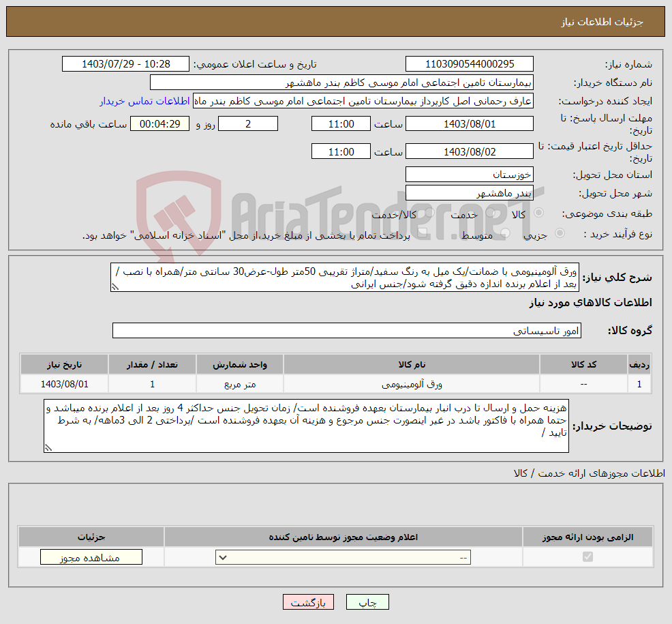Click the announcement date field 1403/07/29 - 10:28
This screenshot has width=672, height=624.
pyautogui.click(x=125, y=64)
